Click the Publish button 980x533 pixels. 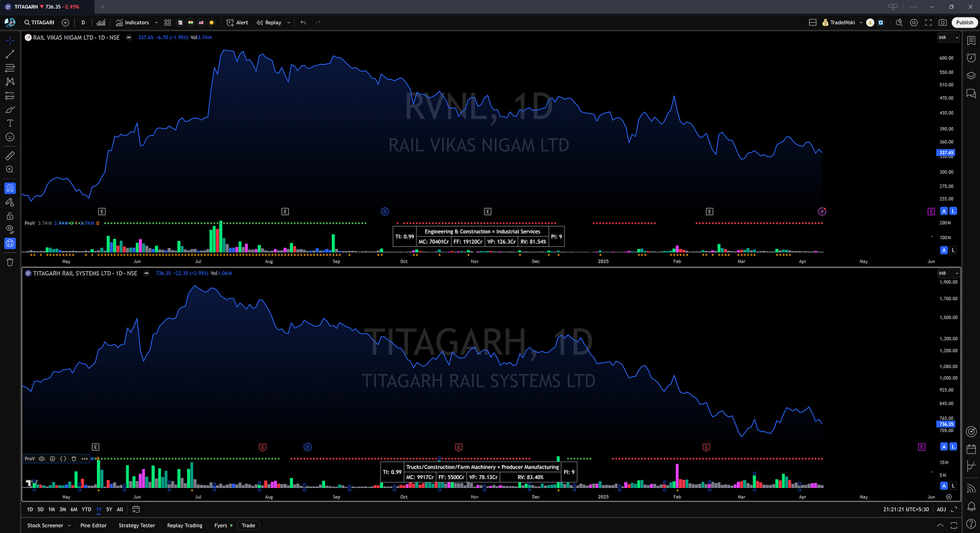964,22
